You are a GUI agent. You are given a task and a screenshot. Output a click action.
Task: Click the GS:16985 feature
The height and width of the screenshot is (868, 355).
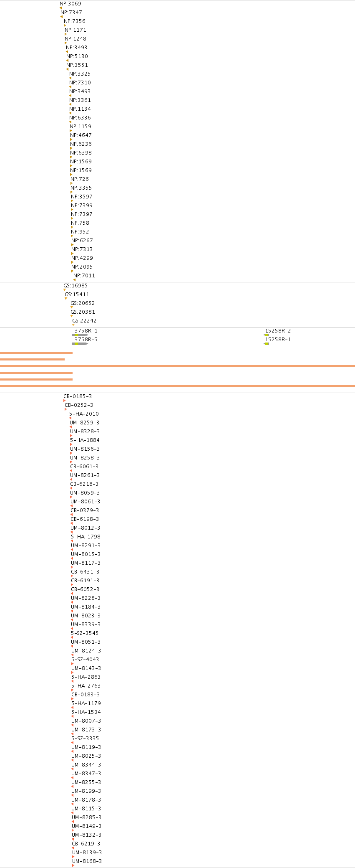pos(76,286)
